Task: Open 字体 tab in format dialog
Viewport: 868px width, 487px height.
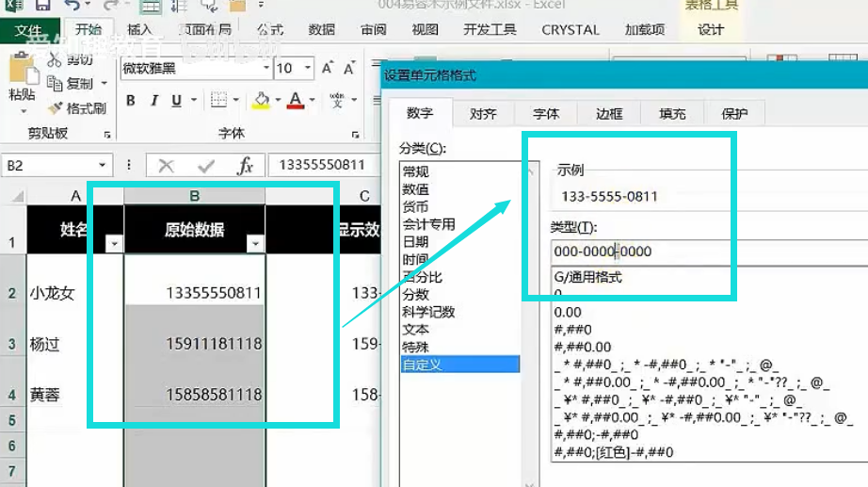Action: [546, 114]
